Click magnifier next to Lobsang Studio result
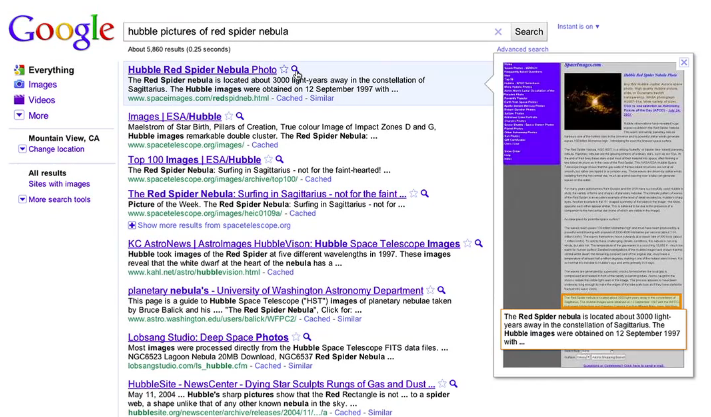This screenshot has width=711, height=417. pyautogui.click(x=307, y=337)
